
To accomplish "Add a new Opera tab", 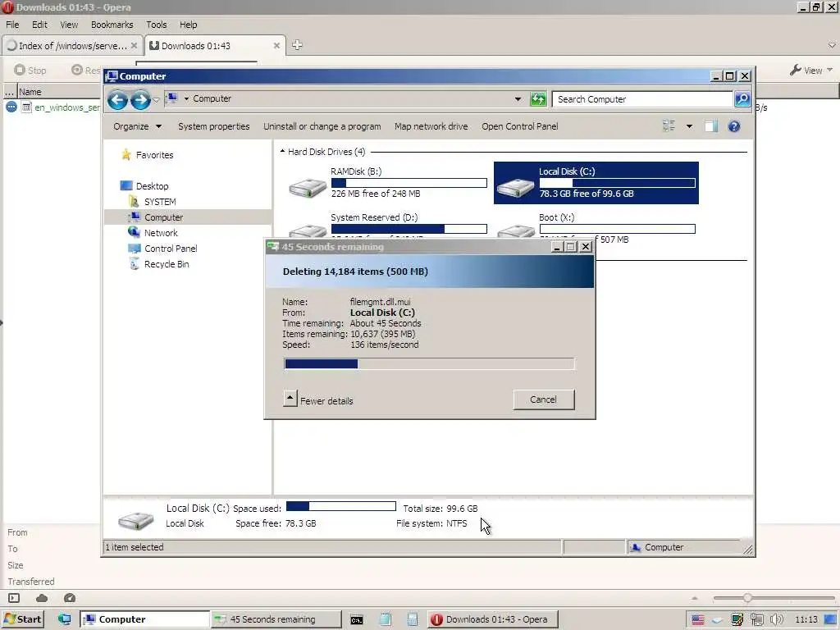I will click(x=297, y=46).
